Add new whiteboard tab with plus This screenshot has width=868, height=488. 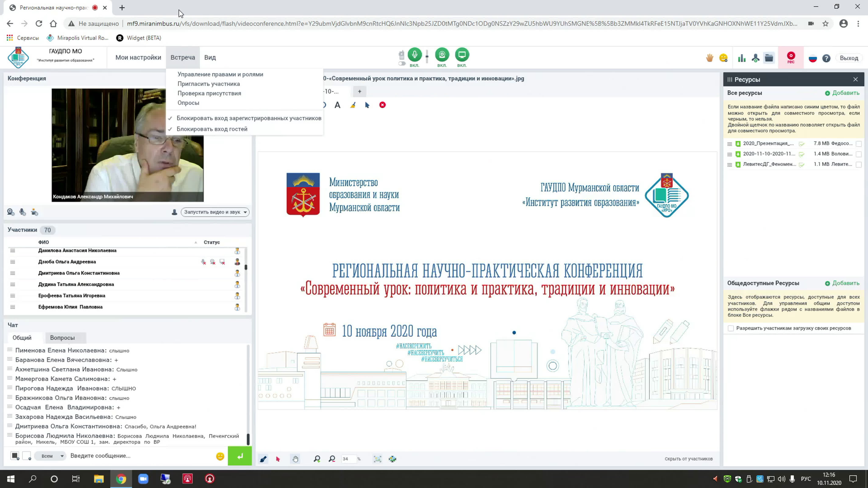(x=360, y=91)
